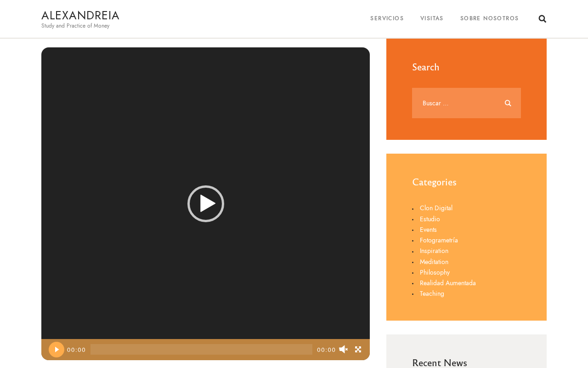Unmute the video using the speaker icon

coord(344,350)
